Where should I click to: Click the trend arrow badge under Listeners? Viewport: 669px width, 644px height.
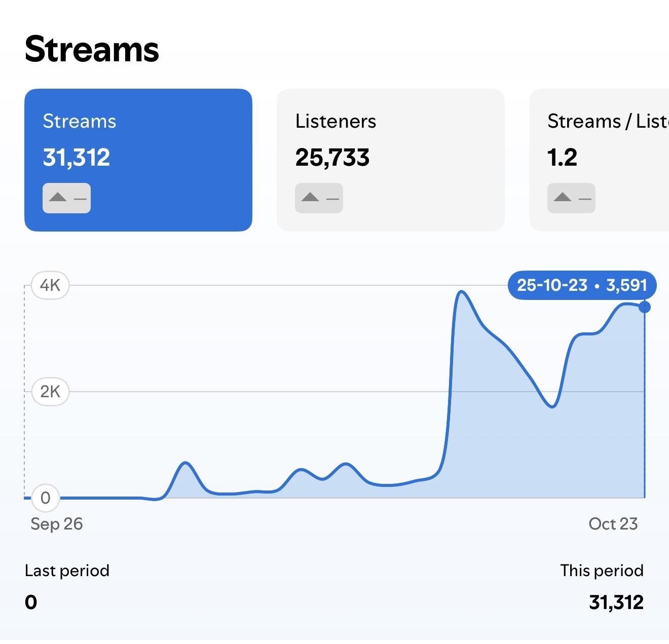tap(319, 198)
